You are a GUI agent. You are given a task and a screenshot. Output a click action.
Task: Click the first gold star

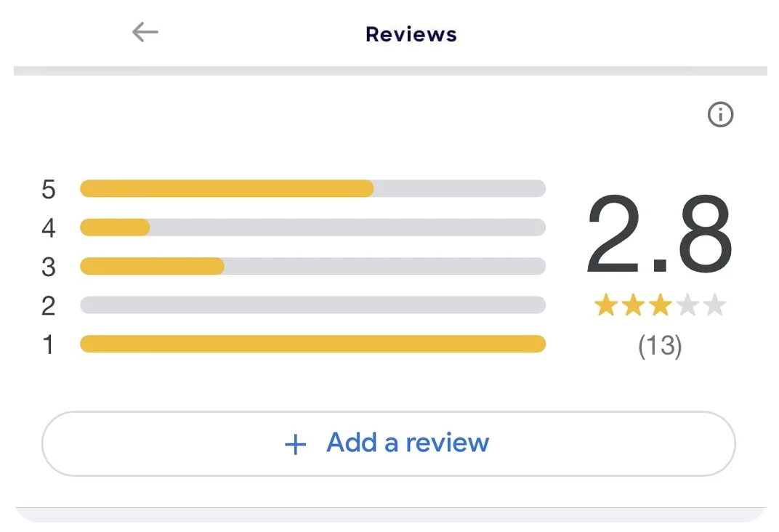coord(606,306)
